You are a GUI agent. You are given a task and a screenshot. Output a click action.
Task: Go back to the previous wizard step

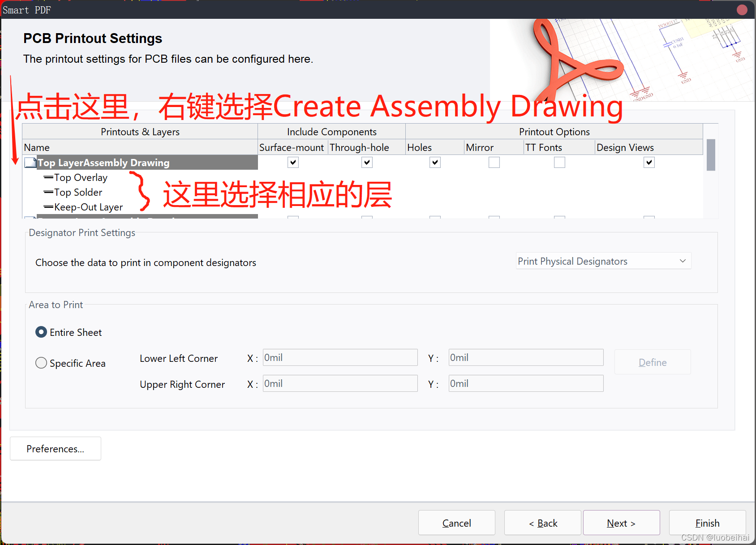pos(542,523)
